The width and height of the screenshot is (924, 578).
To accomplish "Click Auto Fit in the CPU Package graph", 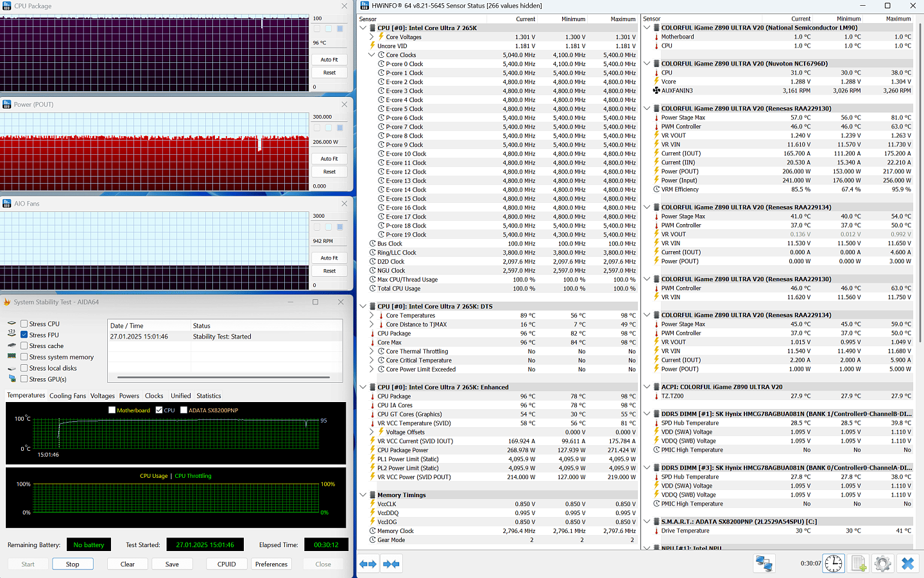I will point(329,59).
